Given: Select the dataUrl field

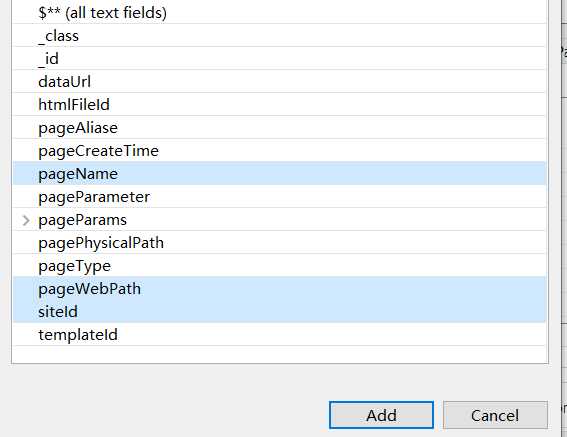Looking at the screenshot, I should (279, 81).
